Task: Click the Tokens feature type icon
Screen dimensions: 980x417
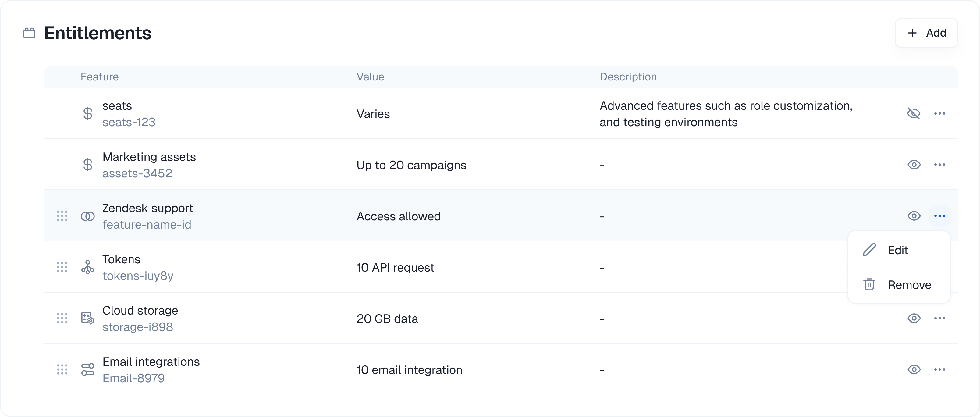Action: (x=87, y=267)
